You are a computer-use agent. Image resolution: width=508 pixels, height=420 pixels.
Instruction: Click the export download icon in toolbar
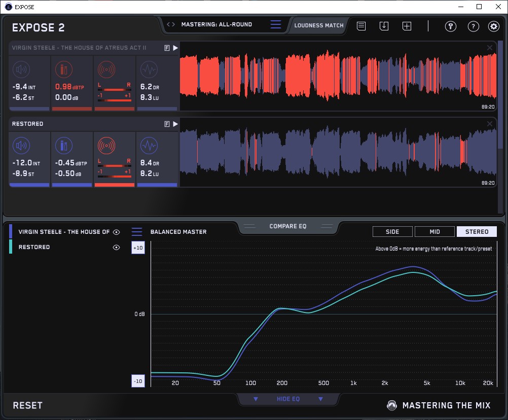tap(384, 26)
